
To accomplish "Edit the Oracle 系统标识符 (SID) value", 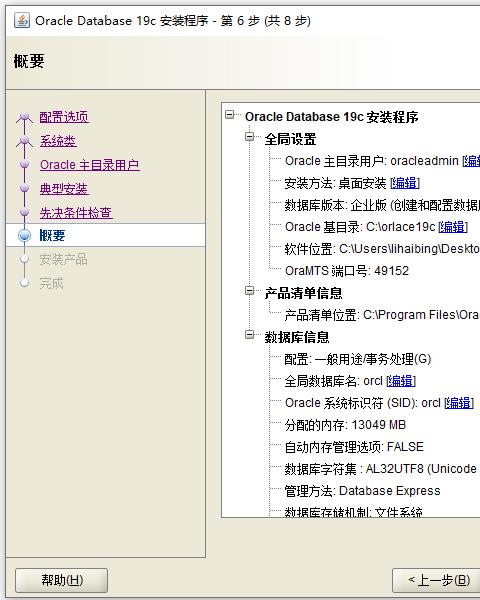I will 459,403.
